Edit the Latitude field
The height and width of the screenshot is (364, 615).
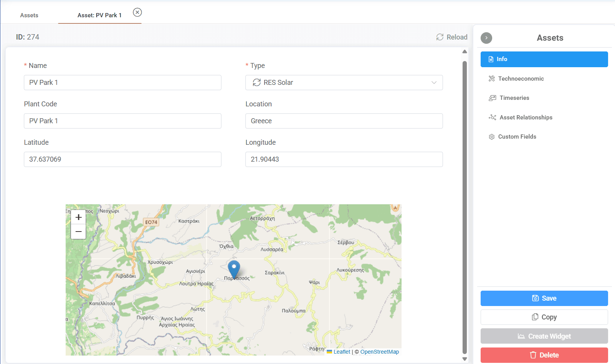pos(122,159)
